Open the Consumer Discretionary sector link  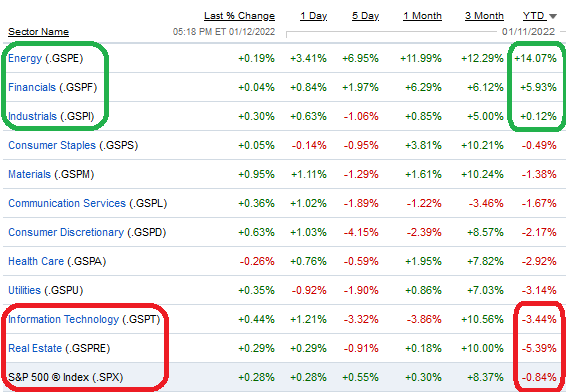coord(66,232)
